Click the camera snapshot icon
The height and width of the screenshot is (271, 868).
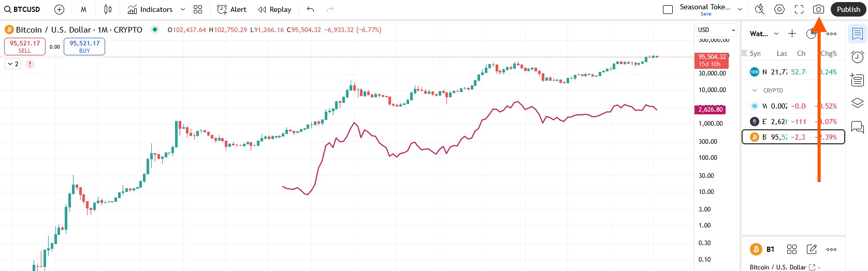(818, 9)
